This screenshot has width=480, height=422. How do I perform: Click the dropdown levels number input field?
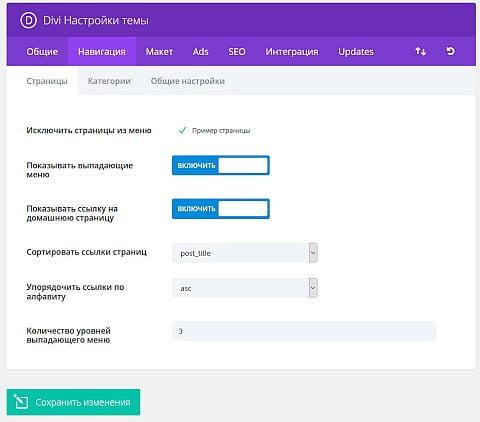point(304,331)
